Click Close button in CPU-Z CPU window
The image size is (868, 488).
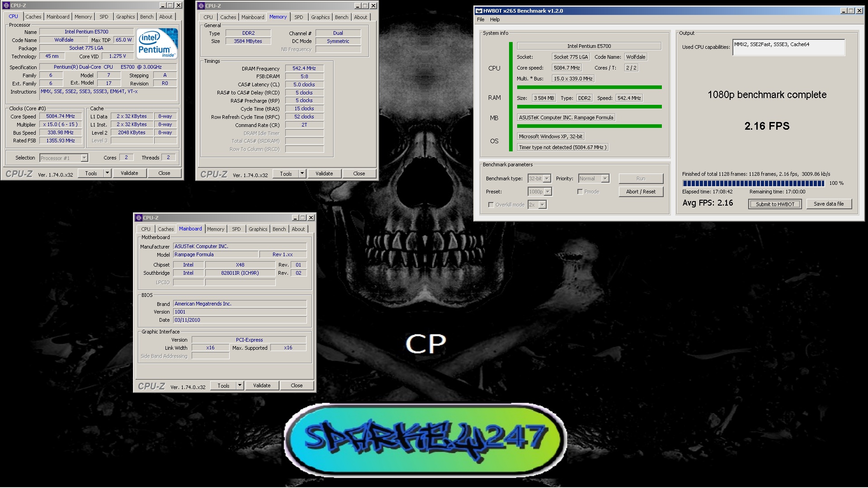164,173
